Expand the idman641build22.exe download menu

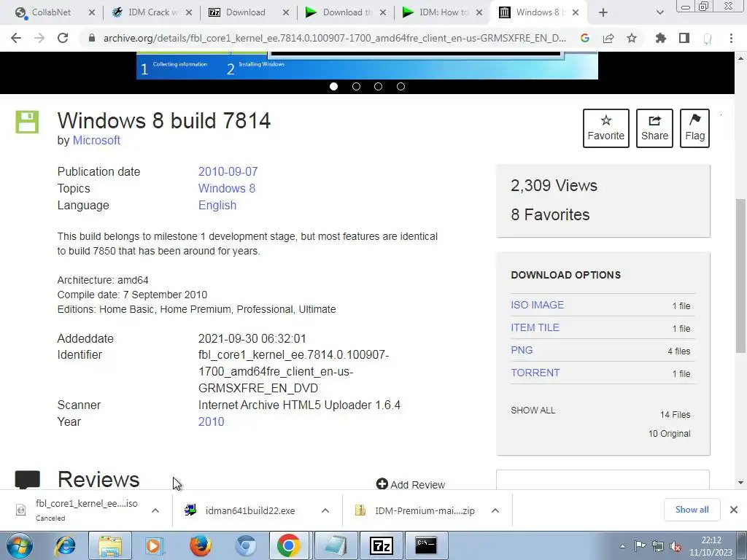325,510
